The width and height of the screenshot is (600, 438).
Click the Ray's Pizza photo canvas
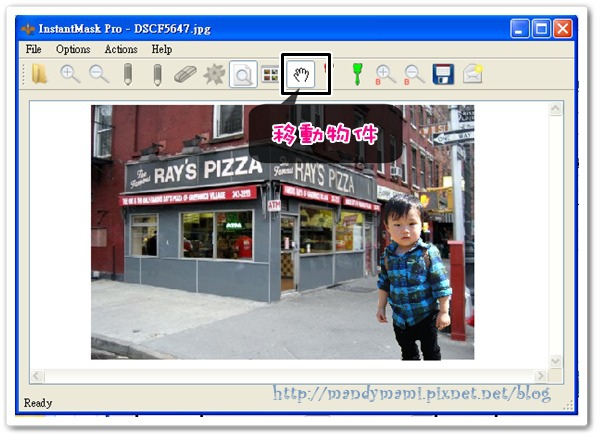[x=282, y=233]
